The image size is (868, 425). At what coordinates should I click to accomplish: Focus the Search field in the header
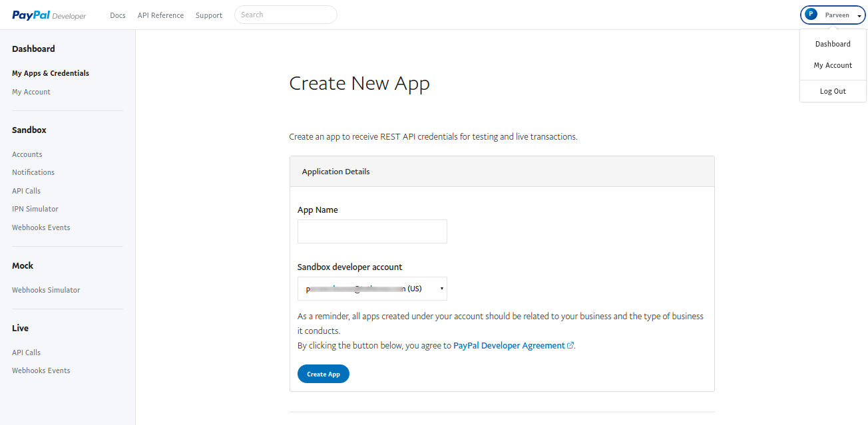click(286, 15)
